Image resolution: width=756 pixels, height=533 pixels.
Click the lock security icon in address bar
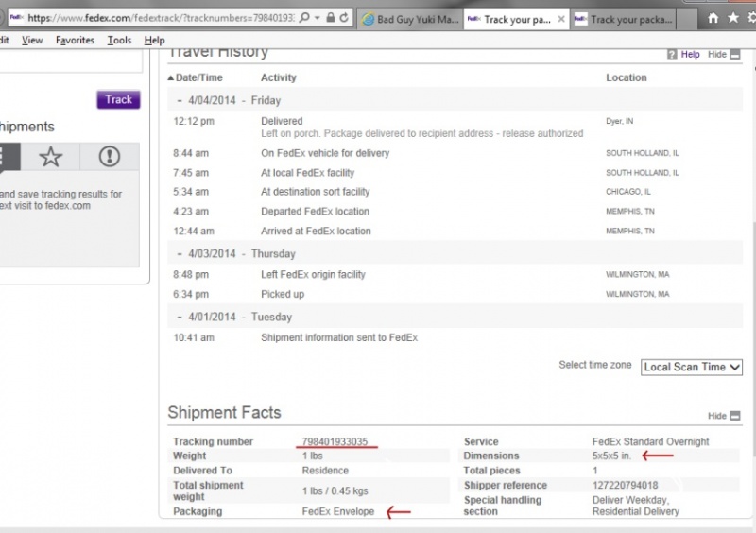coord(330,18)
